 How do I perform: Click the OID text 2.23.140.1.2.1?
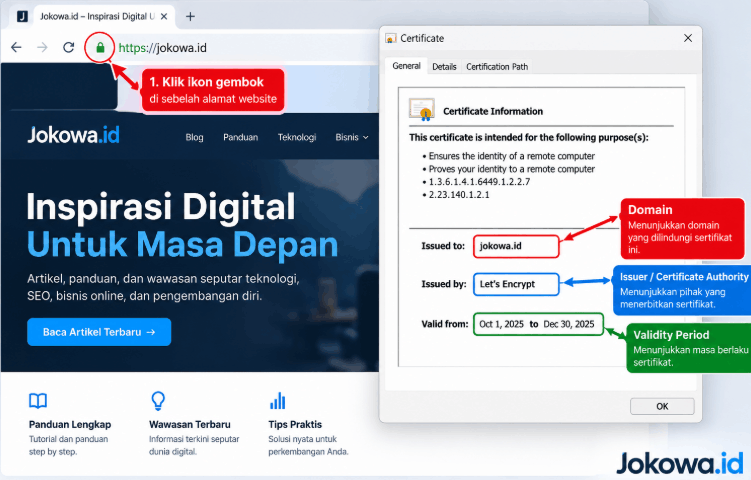(459, 194)
